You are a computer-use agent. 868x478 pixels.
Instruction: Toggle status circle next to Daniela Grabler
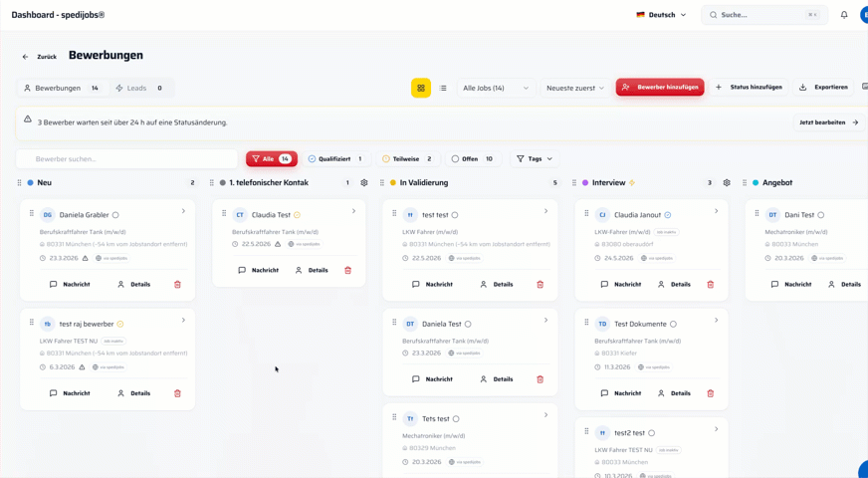[x=115, y=215]
